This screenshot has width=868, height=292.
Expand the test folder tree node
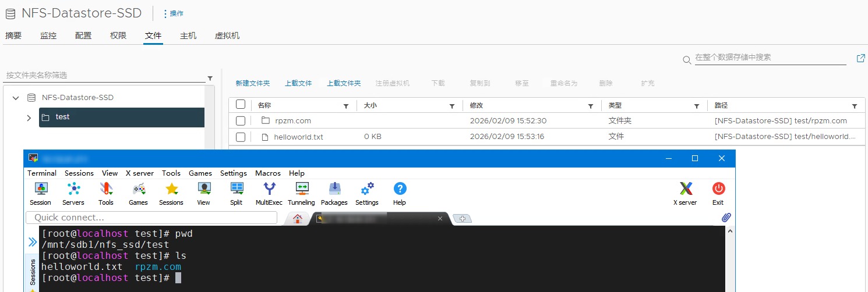click(29, 118)
